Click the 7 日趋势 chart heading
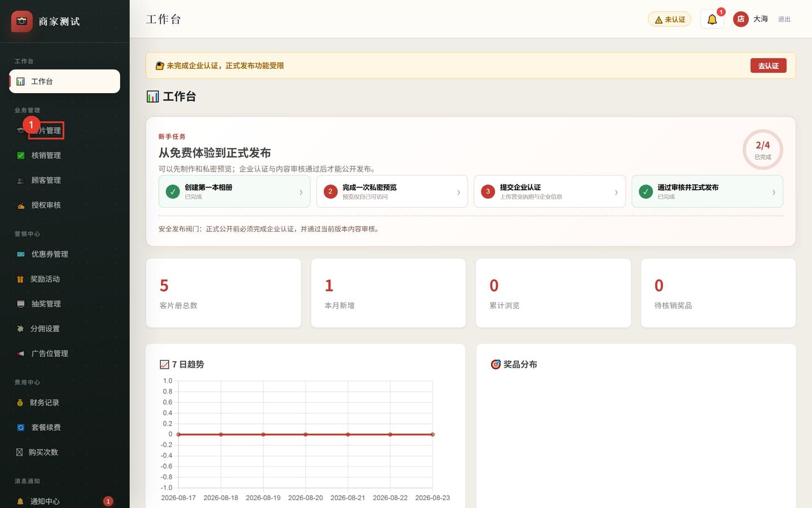Viewport: 812px width, 508px height. point(182,364)
